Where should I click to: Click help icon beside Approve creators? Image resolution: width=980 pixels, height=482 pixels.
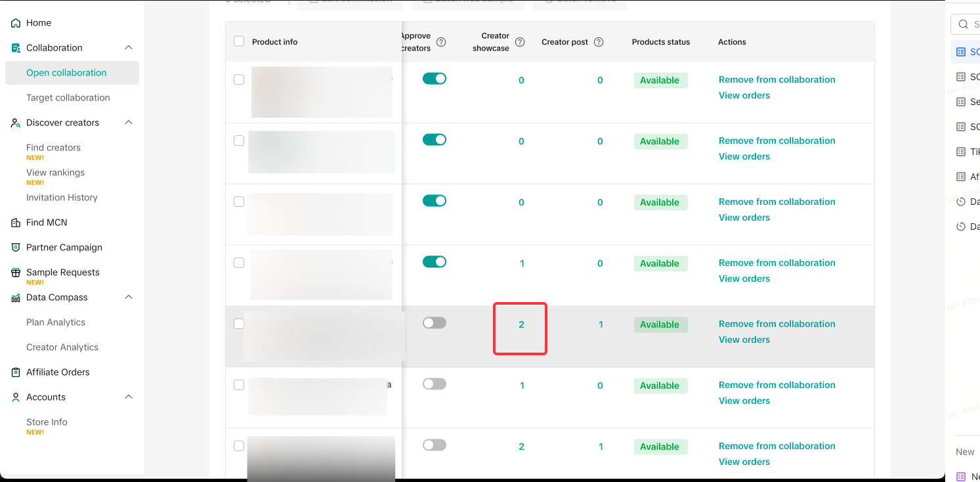click(x=441, y=42)
